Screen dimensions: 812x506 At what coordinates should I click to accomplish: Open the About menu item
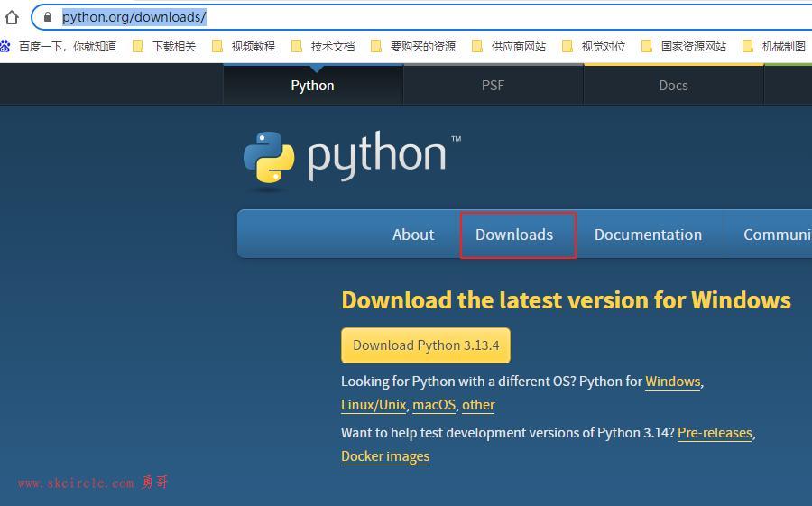[x=413, y=235]
